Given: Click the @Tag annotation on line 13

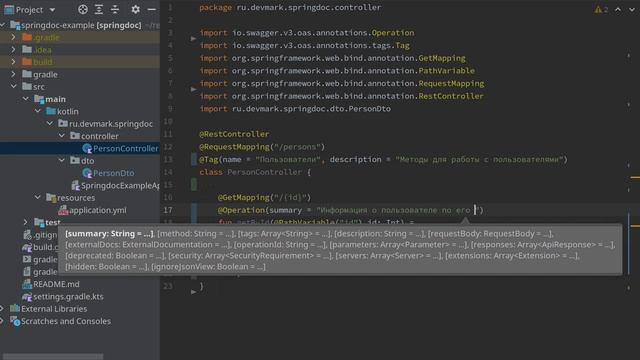Looking at the screenshot, I should point(209,160).
